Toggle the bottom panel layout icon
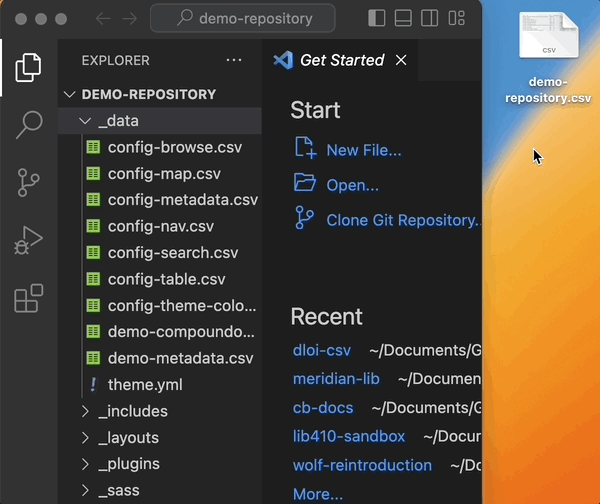600x504 pixels. (x=403, y=18)
